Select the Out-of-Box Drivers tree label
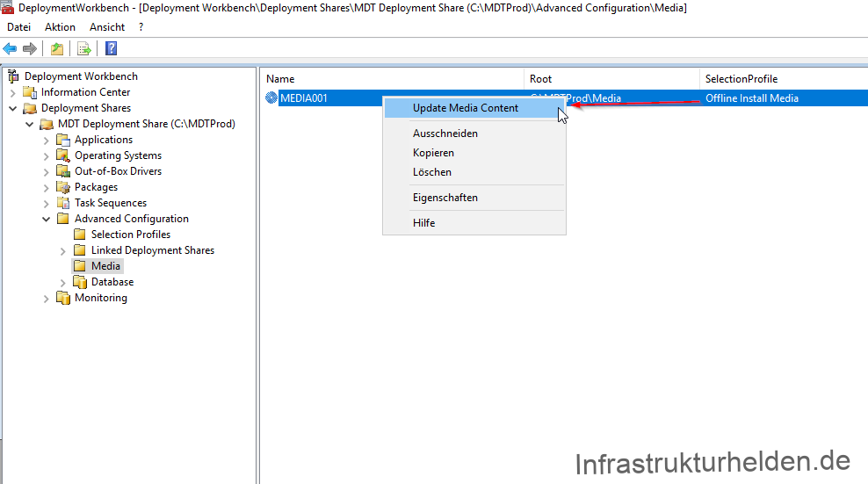868x484 pixels. click(x=119, y=171)
